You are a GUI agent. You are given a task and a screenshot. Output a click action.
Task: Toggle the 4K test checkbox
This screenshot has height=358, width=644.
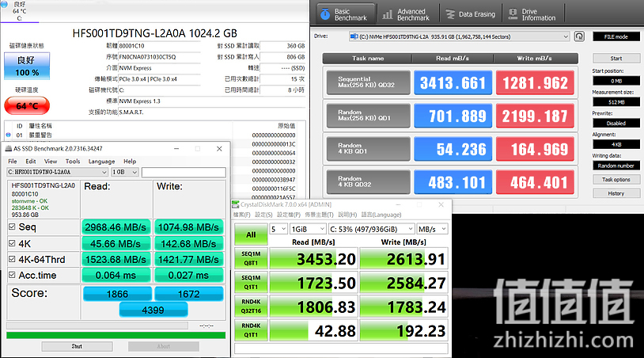coord(12,243)
